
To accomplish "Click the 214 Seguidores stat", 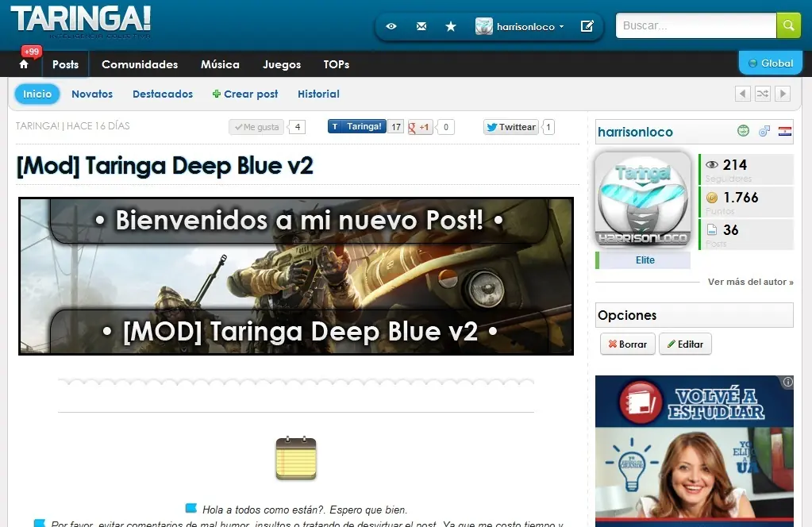I will [746, 170].
